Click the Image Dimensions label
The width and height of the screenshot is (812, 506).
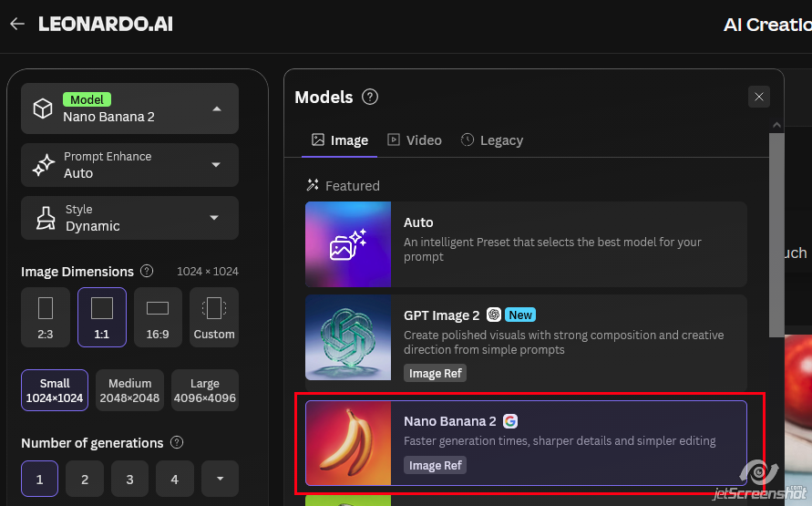pos(77,272)
